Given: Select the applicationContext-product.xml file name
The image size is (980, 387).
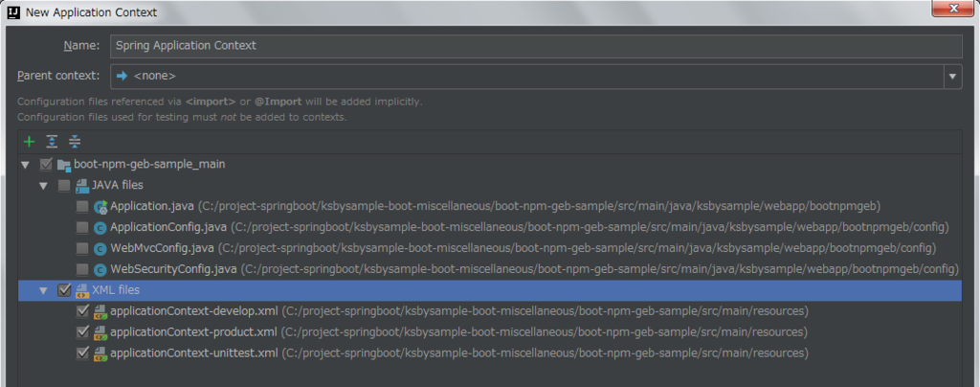Looking at the screenshot, I should click(x=193, y=332).
